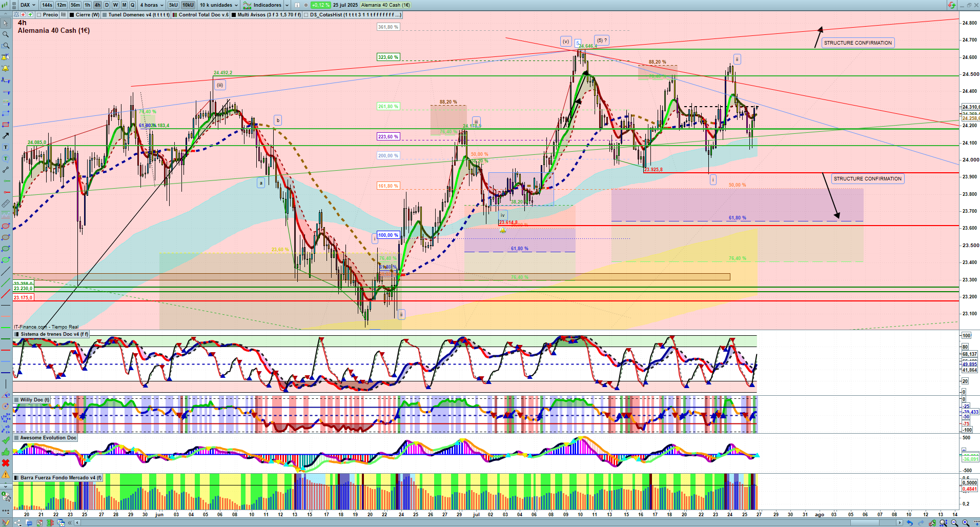Switch to the 1h timeframe
Image resolution: width=980 pixels, height=527 pixels.
[87, 5]
